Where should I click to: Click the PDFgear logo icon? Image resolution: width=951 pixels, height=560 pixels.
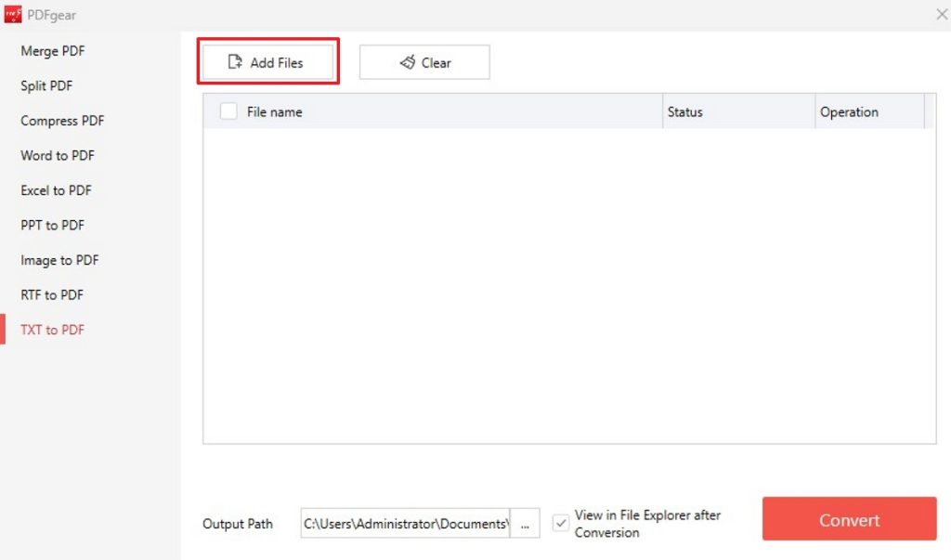coord(11,14)
